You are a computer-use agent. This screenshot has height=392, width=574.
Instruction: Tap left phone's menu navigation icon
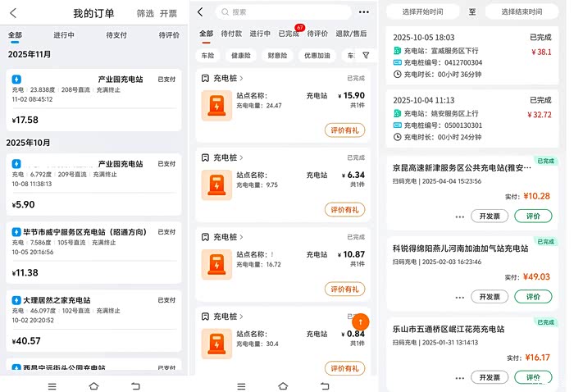[x=52, y=386]
